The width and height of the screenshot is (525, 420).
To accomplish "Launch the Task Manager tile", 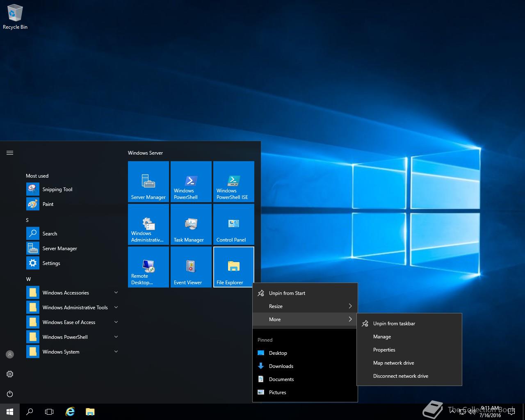I will tap(191, 224).
